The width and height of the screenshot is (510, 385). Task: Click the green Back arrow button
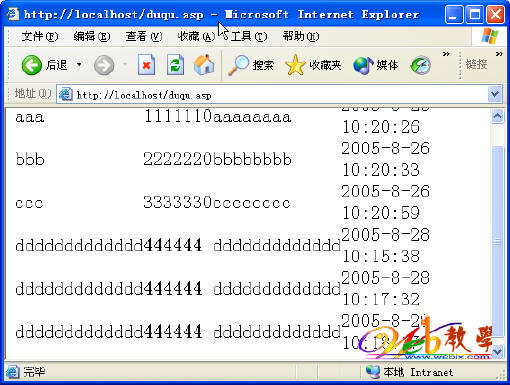coord(32,65)
